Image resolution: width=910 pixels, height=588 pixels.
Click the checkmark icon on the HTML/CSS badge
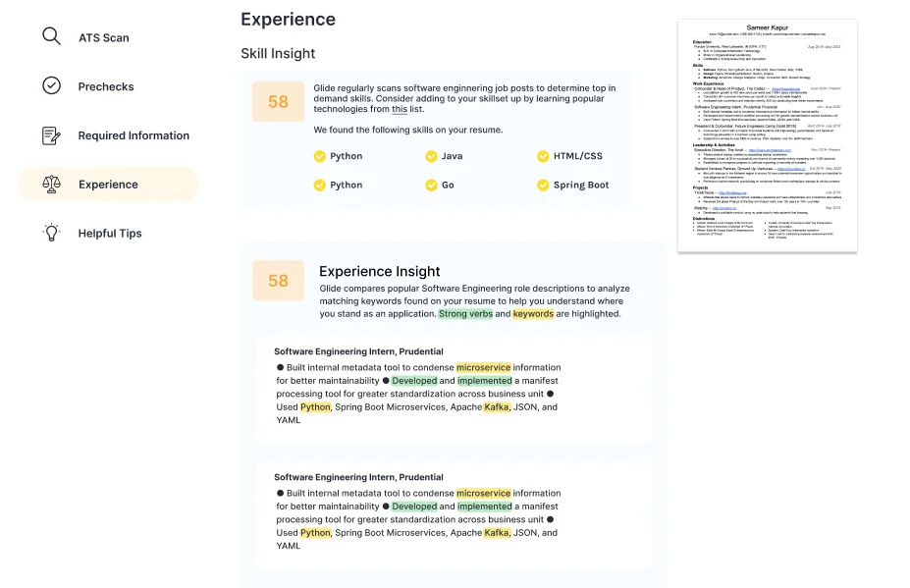click(x=542, y=155)
